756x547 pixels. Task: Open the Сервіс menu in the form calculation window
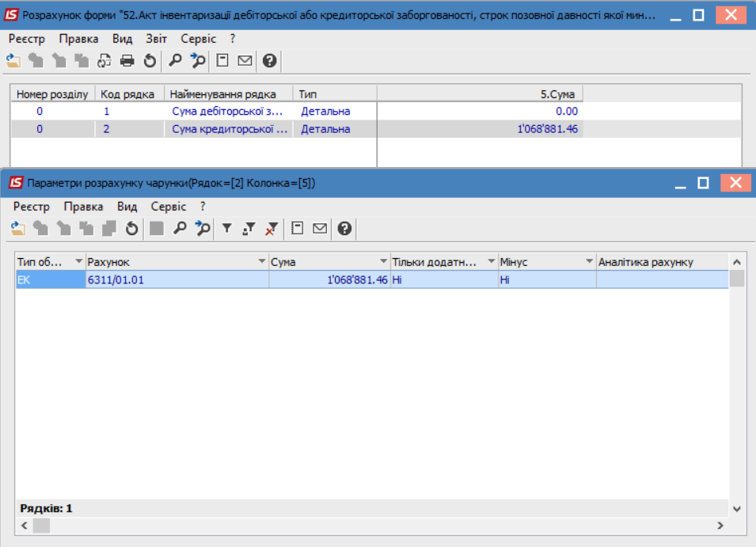pos(198,39)
